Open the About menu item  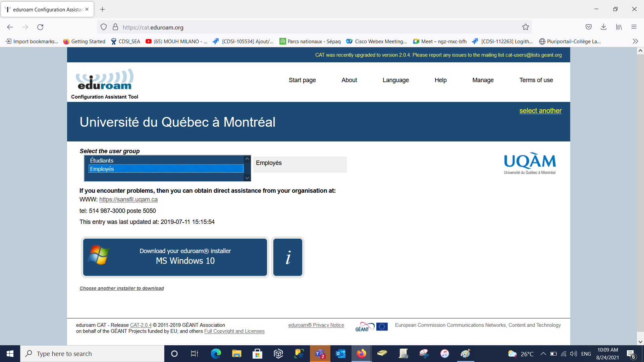[349, 80]
